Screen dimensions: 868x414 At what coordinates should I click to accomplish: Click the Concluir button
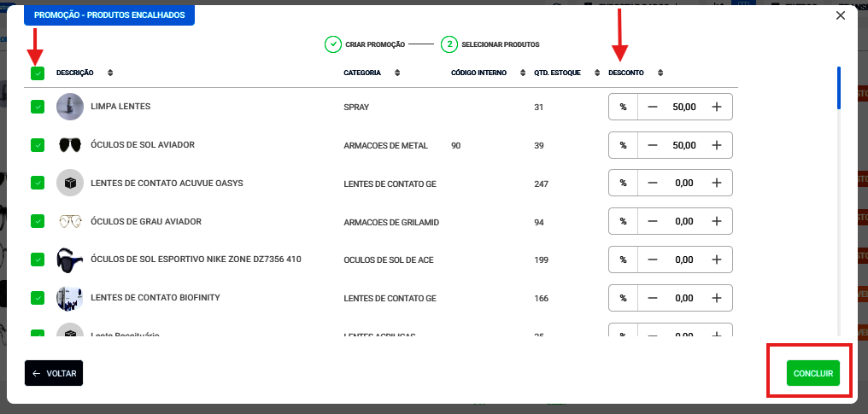tap(812, 373)
